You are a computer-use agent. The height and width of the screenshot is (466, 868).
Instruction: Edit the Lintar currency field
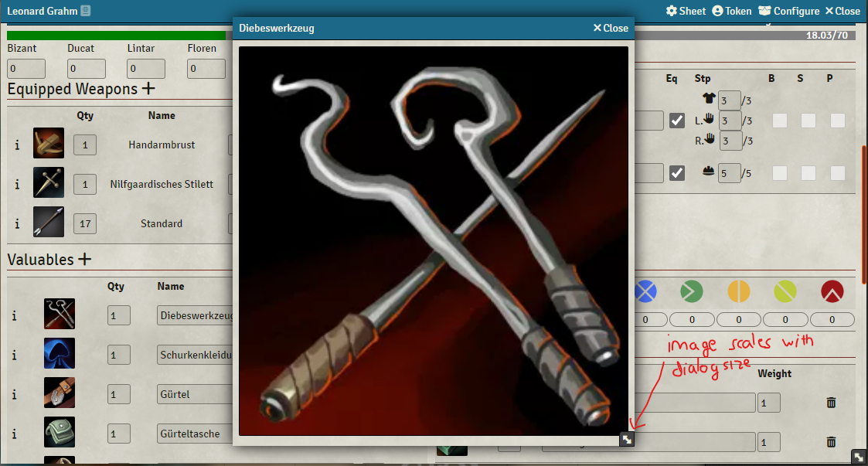(146, 69)
